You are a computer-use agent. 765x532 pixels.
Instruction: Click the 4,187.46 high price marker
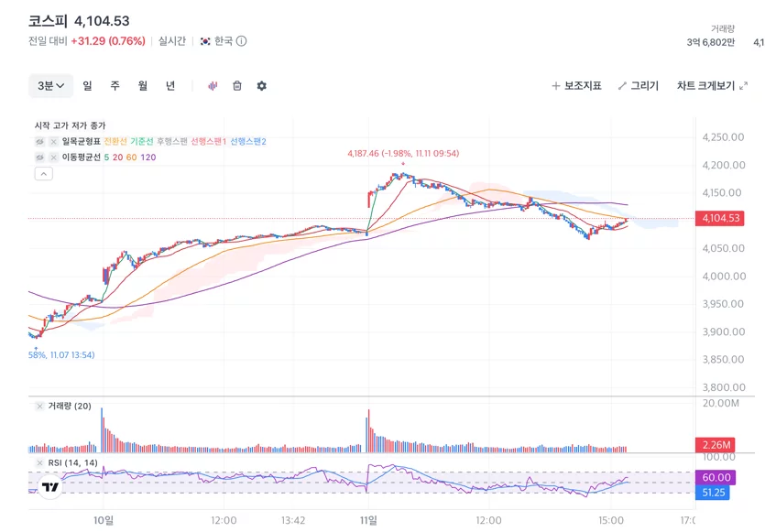403,154
